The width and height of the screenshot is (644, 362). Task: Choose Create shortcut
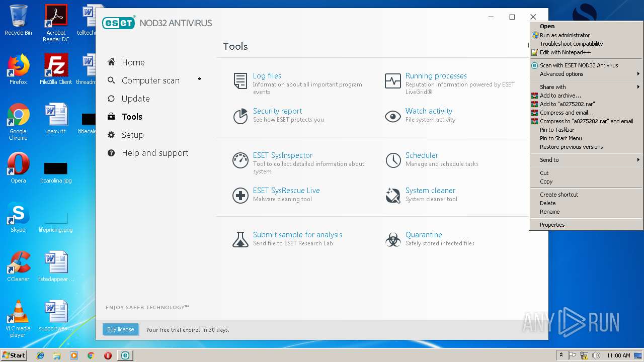586,195
